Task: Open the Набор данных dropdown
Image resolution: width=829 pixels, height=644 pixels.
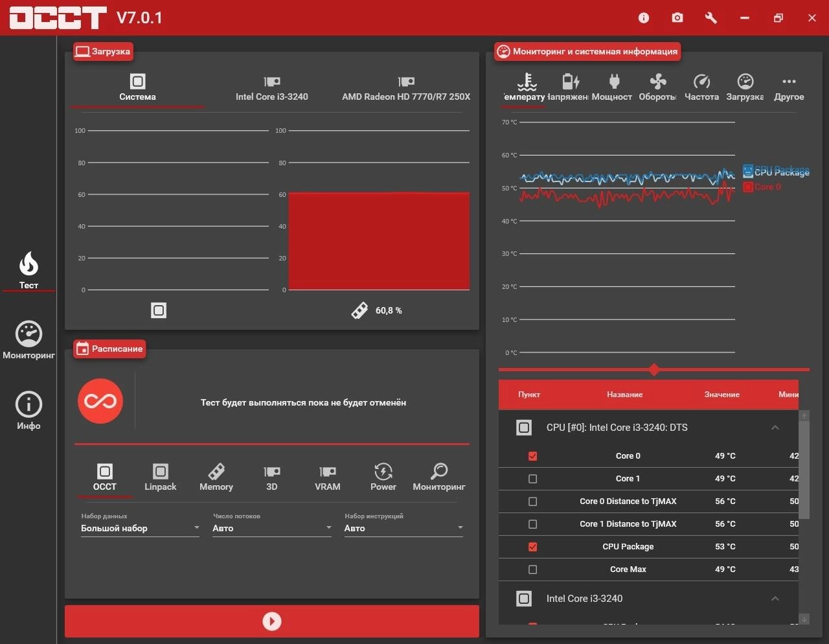Action: 140,528
